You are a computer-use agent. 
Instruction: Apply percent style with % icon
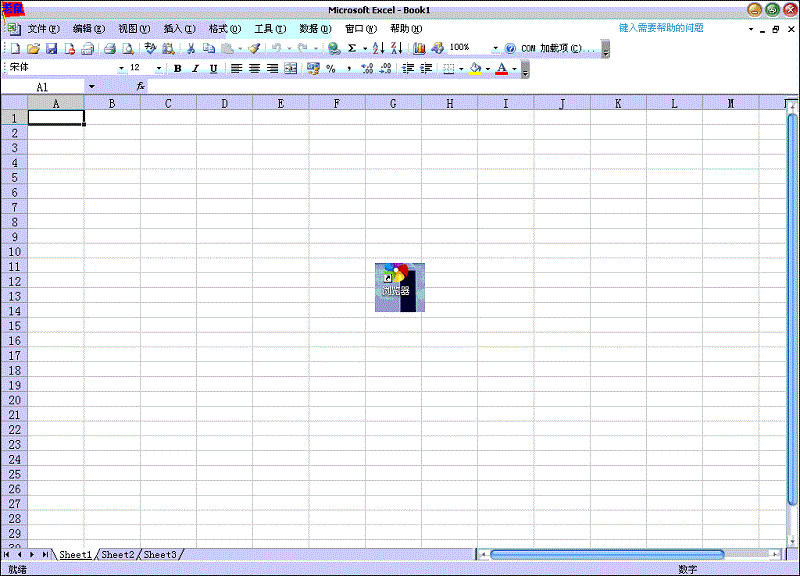[x=331, y=69]
